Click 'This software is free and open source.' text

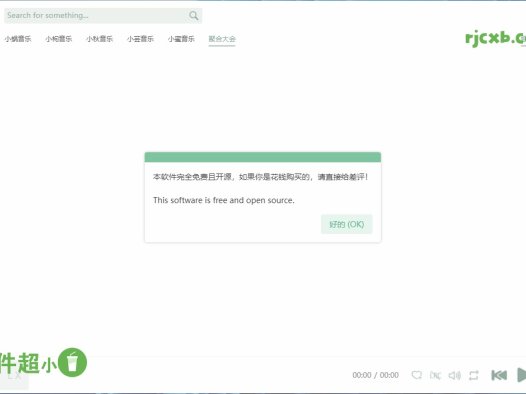(x=224, y=200)
